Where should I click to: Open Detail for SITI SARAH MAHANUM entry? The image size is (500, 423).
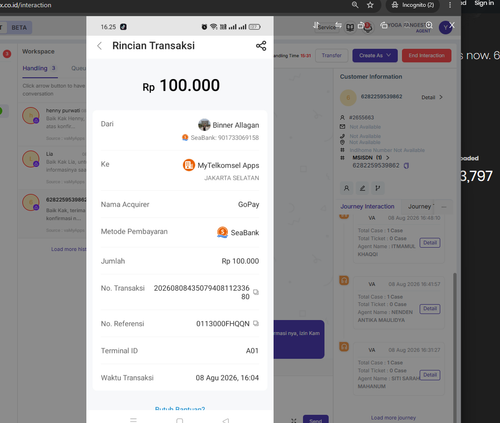click(x=430, y=375)
